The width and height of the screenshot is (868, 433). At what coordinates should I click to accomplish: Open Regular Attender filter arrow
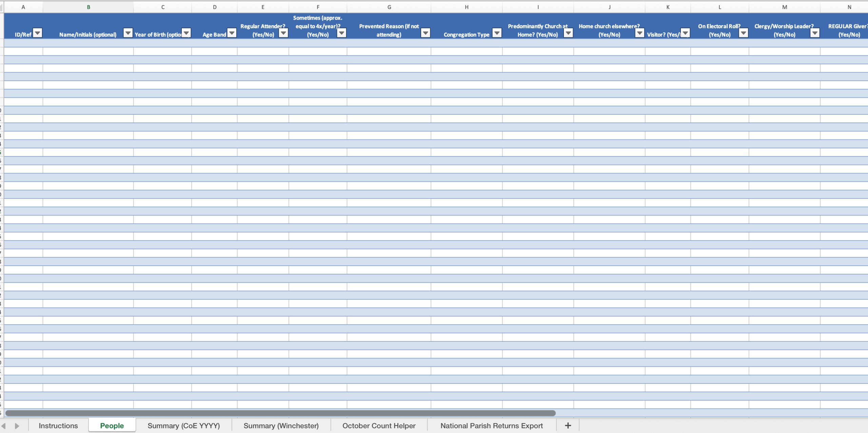[283, 33]
